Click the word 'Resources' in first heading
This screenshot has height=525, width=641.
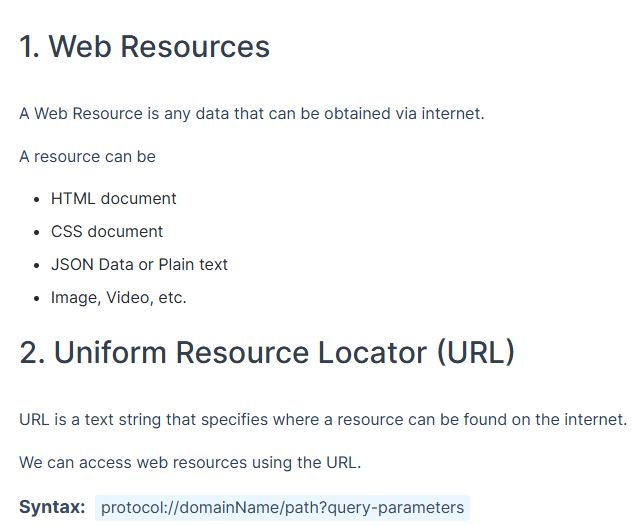[x=195, y=46]
